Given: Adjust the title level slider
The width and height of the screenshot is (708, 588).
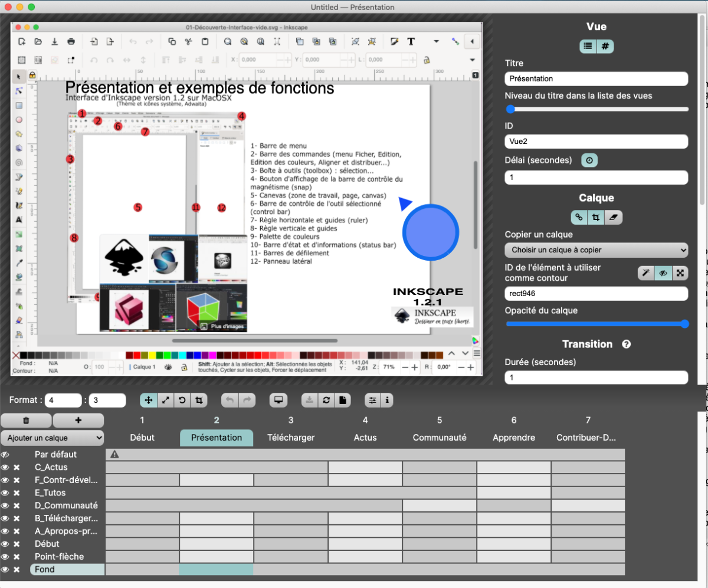Looking at the screenshot, I should tap(596, 109).
